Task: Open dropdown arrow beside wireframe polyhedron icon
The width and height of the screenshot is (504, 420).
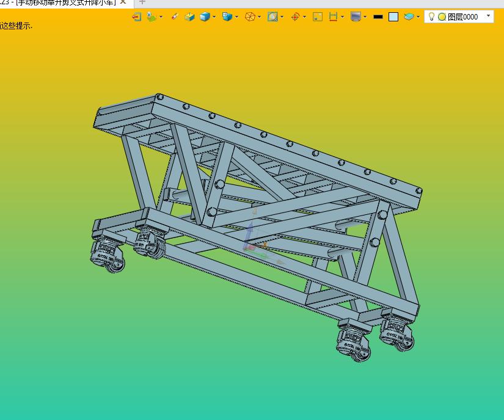Action: 260,17
